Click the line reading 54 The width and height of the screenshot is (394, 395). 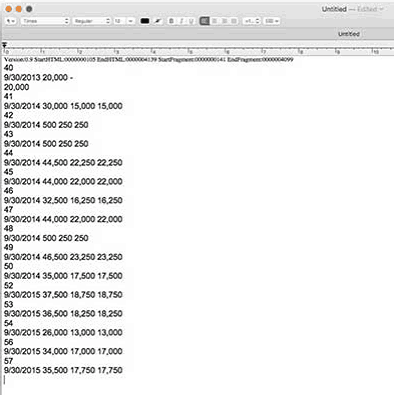click(9, 323)
